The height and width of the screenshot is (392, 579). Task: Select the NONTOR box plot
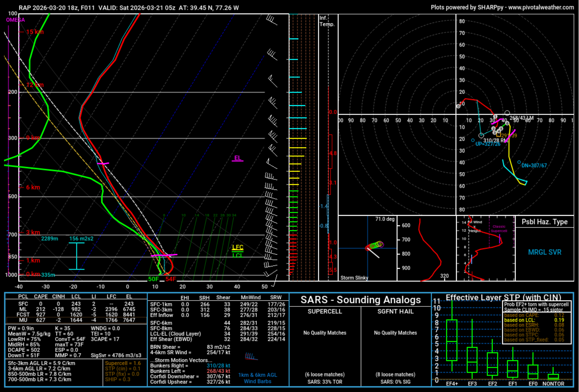tap(553, 376)
